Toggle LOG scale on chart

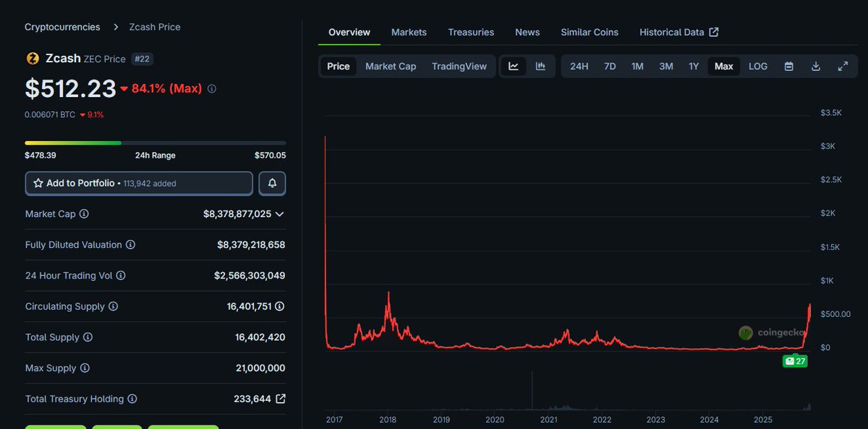(758, 66)
